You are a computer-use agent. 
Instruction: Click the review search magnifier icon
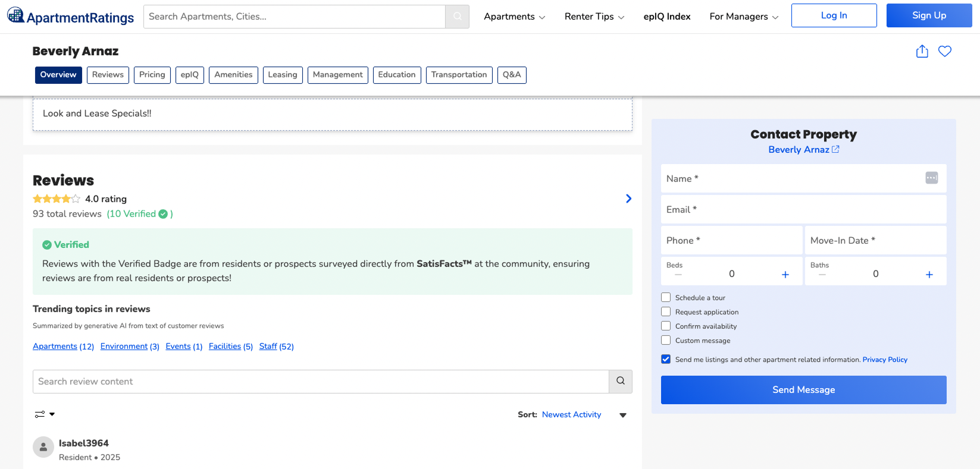click(620, 382)
